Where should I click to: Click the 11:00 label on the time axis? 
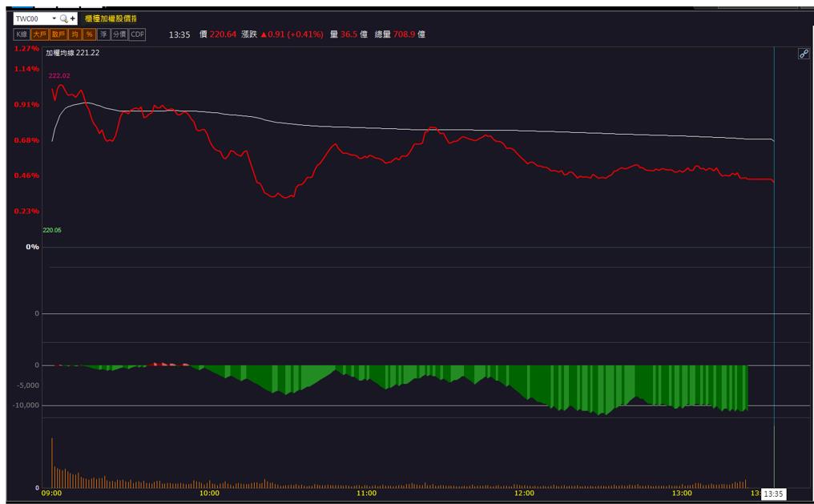(366, 493)
